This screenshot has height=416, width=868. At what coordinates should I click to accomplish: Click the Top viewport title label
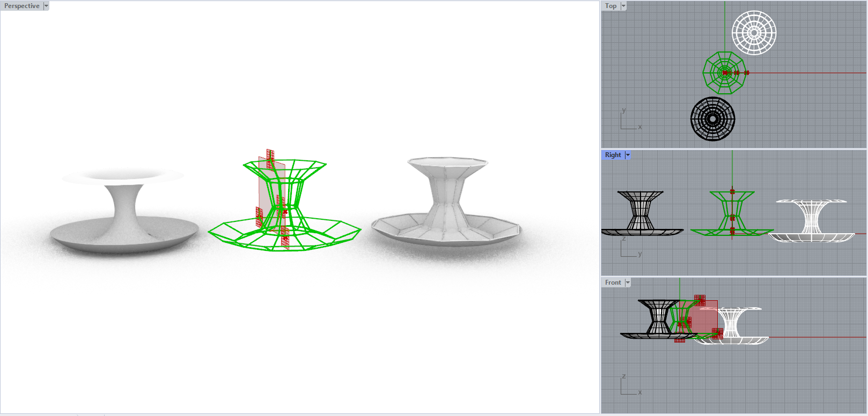[x=610, y=6]
